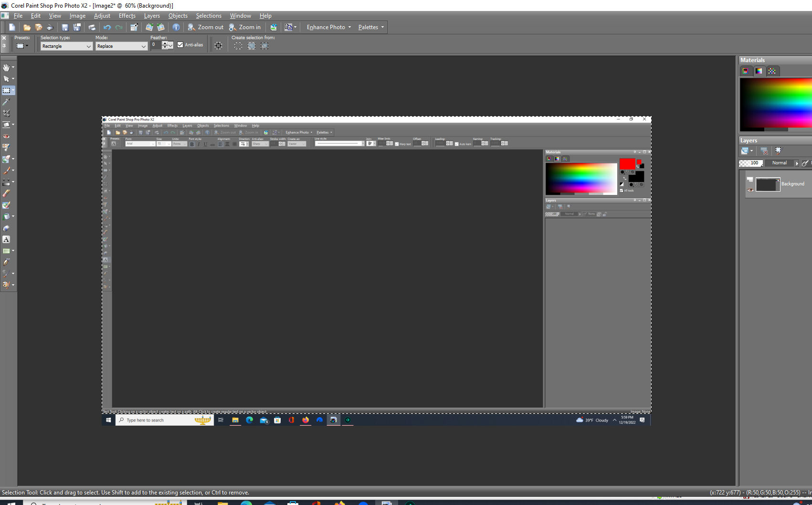Open the Help menu
The width and height of the screenshot is (812, 505).
pyautogui.click(x=265, y=16)
